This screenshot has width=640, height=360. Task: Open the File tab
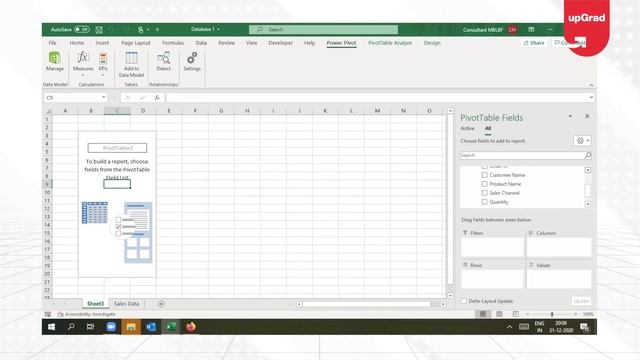coord(52,43)
